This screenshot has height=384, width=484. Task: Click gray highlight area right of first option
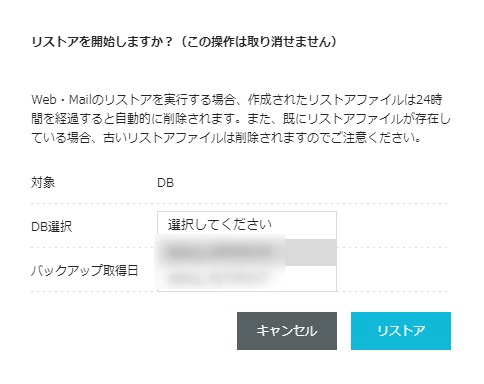point(311,252)
